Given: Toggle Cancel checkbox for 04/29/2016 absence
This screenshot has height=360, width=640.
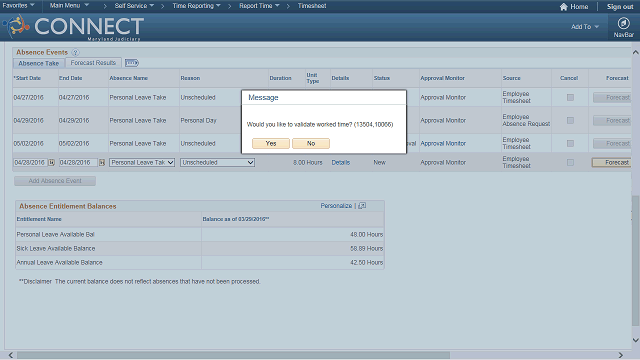Looking at the screenshot, I should pyautogui.click(x=570, y=120).
